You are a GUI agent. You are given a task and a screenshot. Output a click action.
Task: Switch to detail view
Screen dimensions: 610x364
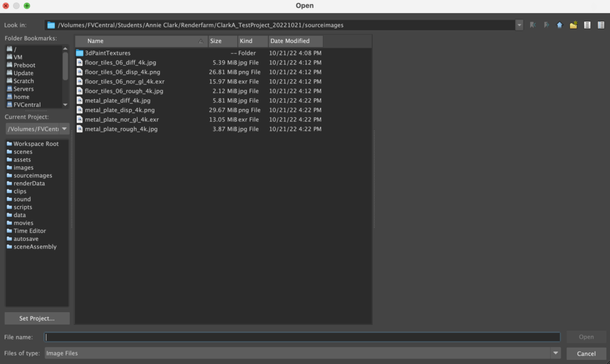[600, 25]
